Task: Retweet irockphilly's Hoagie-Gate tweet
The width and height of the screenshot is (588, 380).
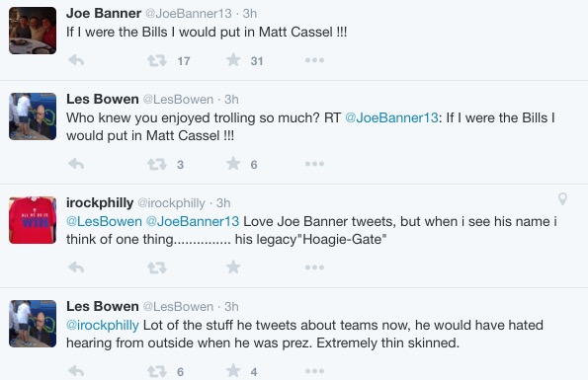Action: coord(157,267)
